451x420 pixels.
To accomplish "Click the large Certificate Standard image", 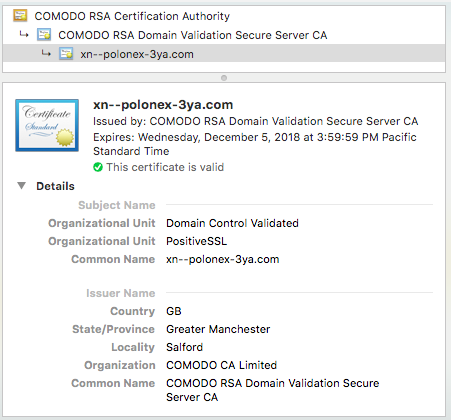I will point(47,125).
